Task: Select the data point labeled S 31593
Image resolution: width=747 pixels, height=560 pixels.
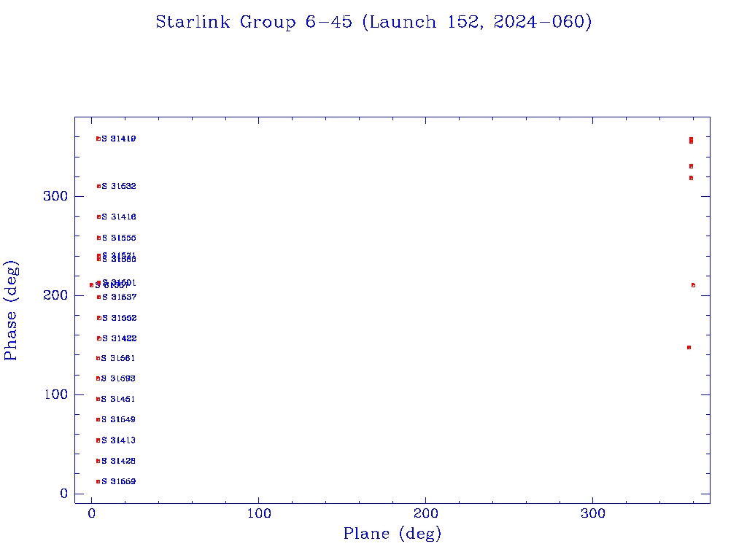Action: pos(98,378)
